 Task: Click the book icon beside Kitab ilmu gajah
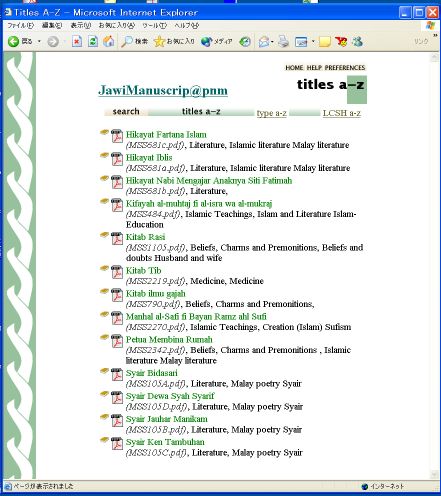click(105, 291)
